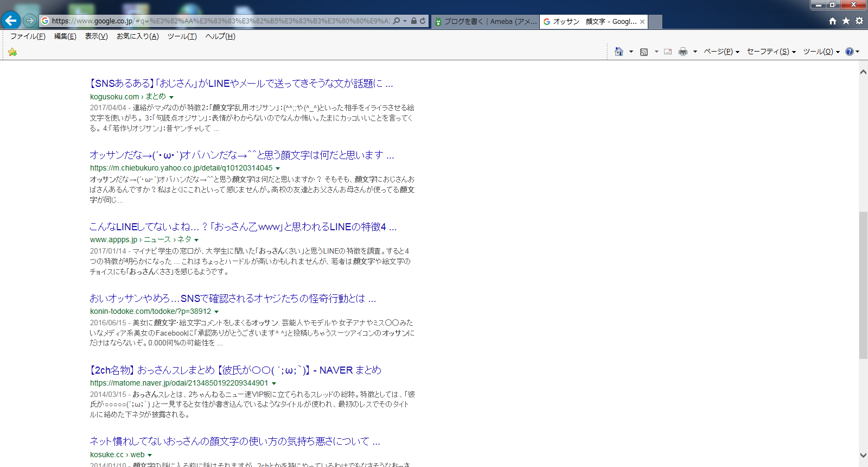Open result 【2ch名物】おっさんスレまとめ NAVER
The width and height of the screenshot is (868, 467).
[x=235, y=370]
